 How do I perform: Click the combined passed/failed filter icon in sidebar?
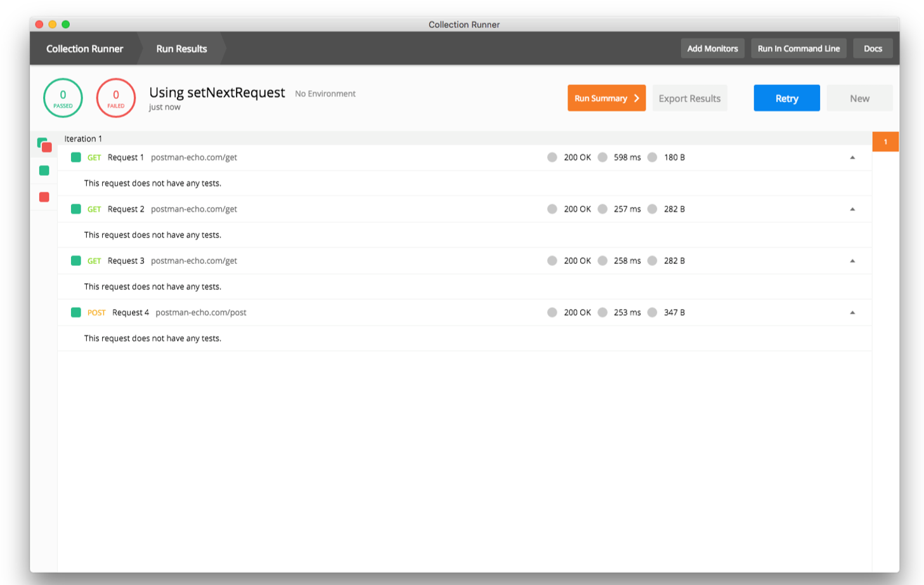click(x=44, y=145)
